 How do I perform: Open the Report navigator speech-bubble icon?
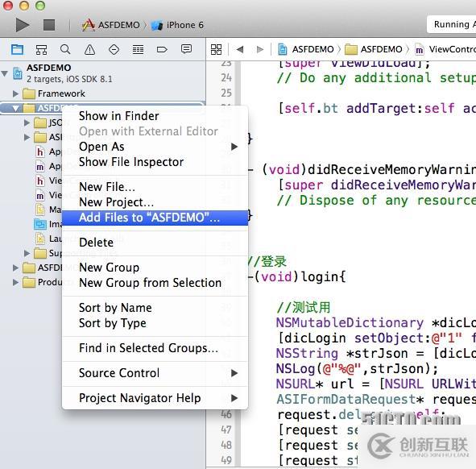[x=186, y=49]
